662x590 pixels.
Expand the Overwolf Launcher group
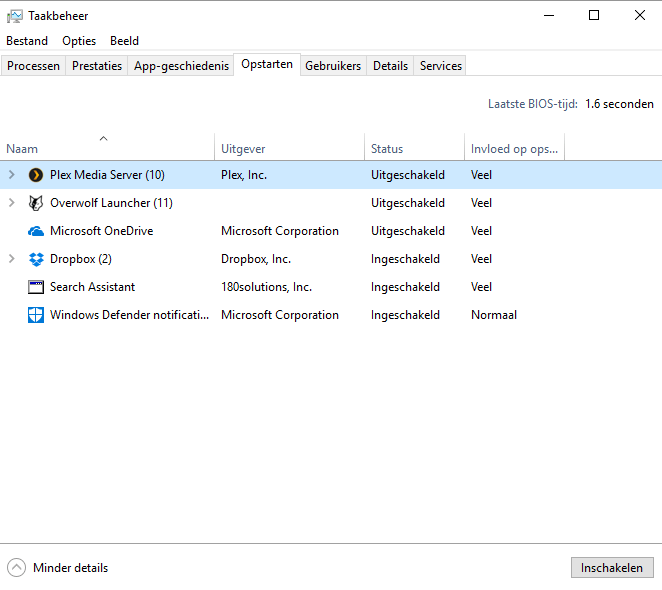12,203
